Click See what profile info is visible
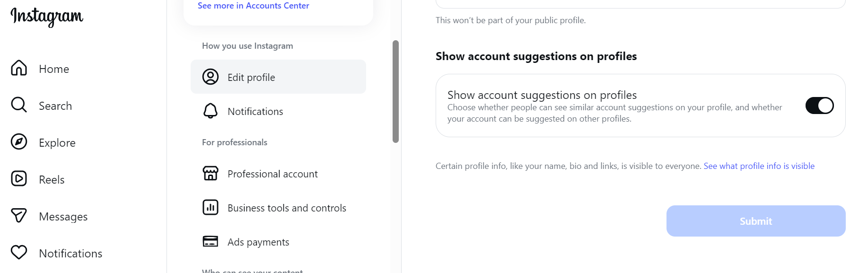The height and width of the screenshot is (273, 868). click(x=759, y=166)
